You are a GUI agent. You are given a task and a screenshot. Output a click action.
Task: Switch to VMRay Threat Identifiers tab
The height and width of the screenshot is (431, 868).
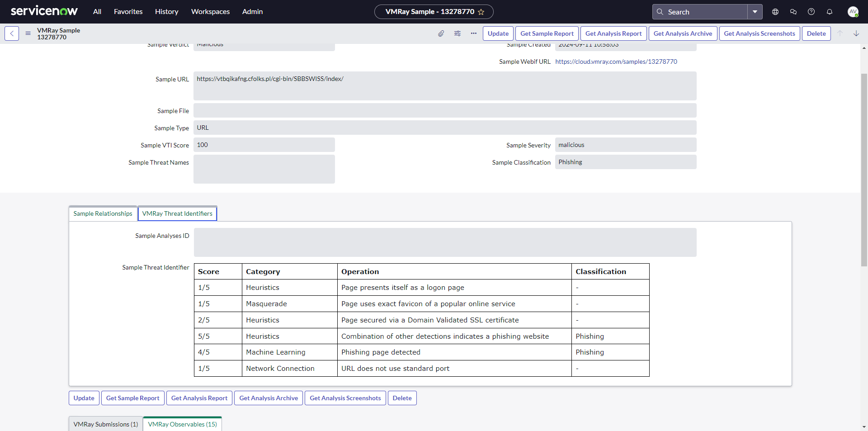[177, 213]
